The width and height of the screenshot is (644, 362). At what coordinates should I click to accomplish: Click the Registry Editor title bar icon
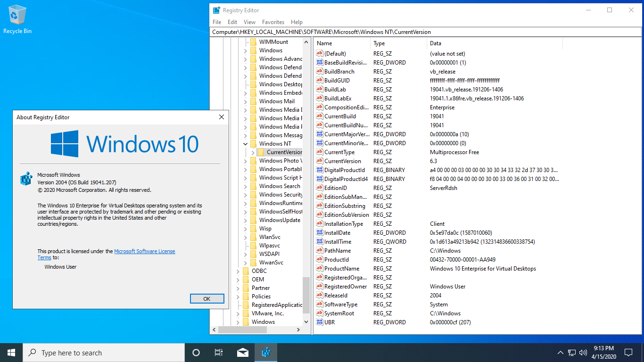(x=216, y=10)
